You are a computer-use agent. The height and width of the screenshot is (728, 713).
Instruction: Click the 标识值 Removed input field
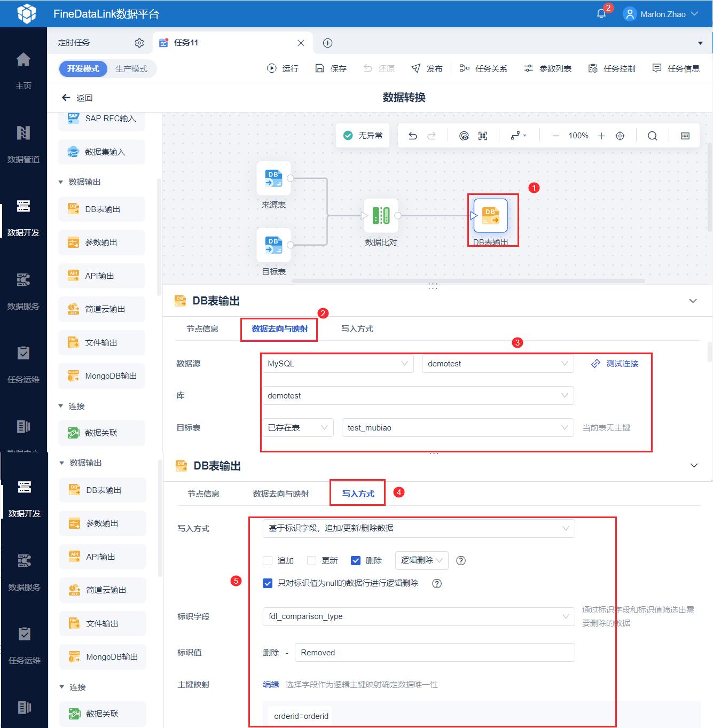(435, 653)
